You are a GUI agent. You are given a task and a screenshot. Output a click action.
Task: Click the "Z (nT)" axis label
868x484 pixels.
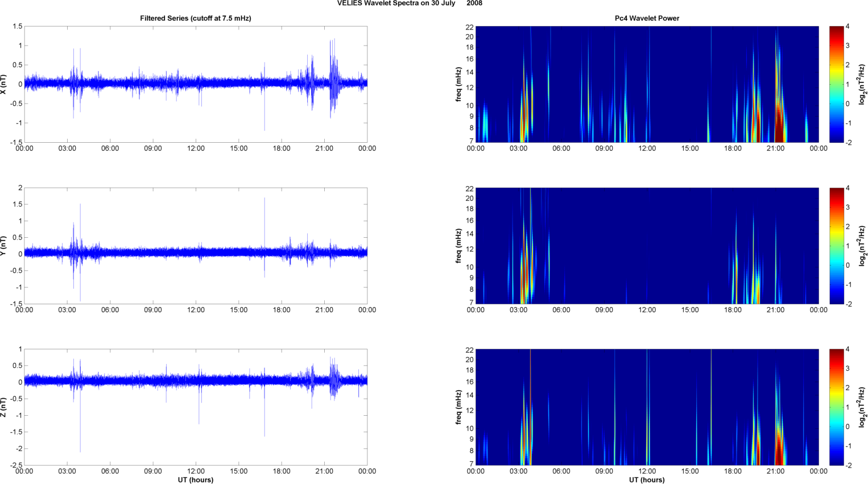[4, 407]
